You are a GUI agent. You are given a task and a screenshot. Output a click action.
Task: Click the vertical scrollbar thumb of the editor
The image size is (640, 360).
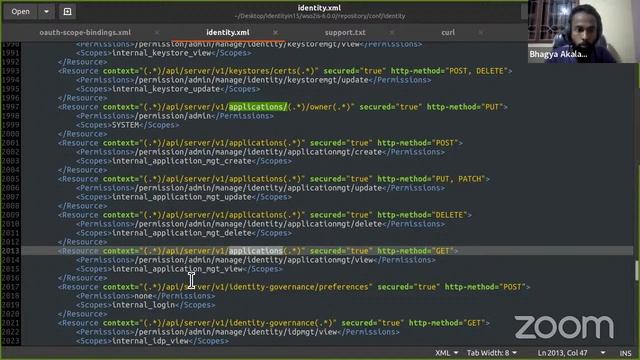click(x=636, y=270)
